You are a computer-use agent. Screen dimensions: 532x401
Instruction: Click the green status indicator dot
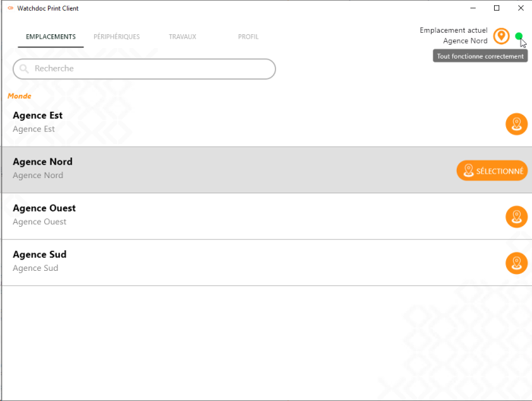519,36
